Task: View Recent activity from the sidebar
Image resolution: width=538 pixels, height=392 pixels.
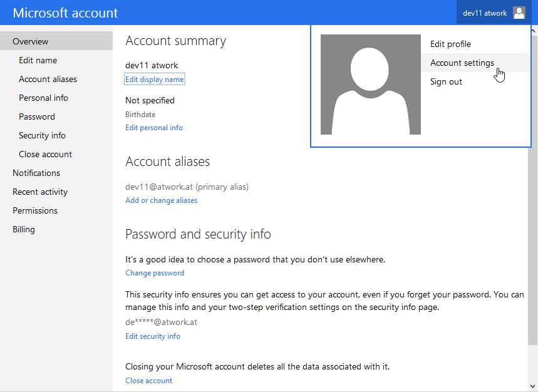Action: [40, 192]
